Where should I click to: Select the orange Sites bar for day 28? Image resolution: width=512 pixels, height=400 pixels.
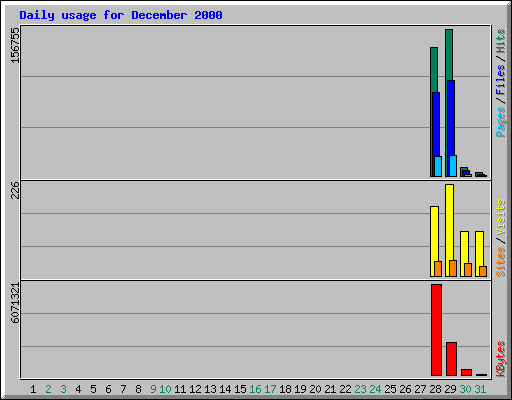coord(438,269)
